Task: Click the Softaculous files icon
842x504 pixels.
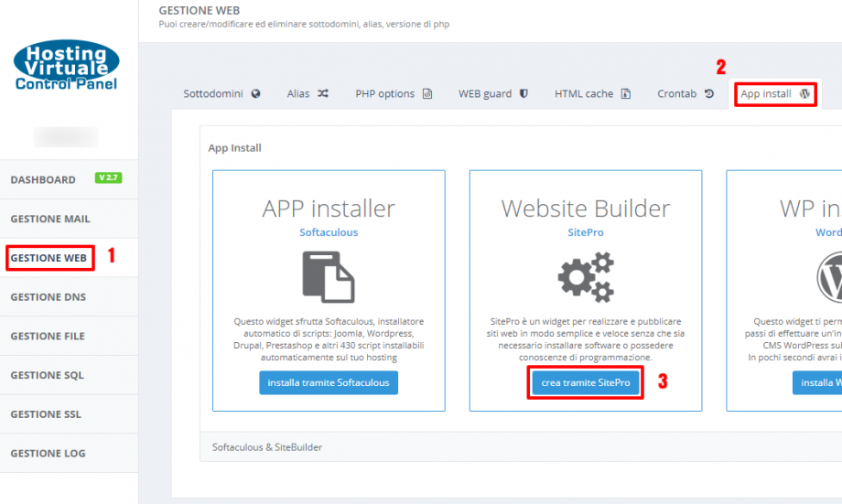Action: [x=328, y=277]
